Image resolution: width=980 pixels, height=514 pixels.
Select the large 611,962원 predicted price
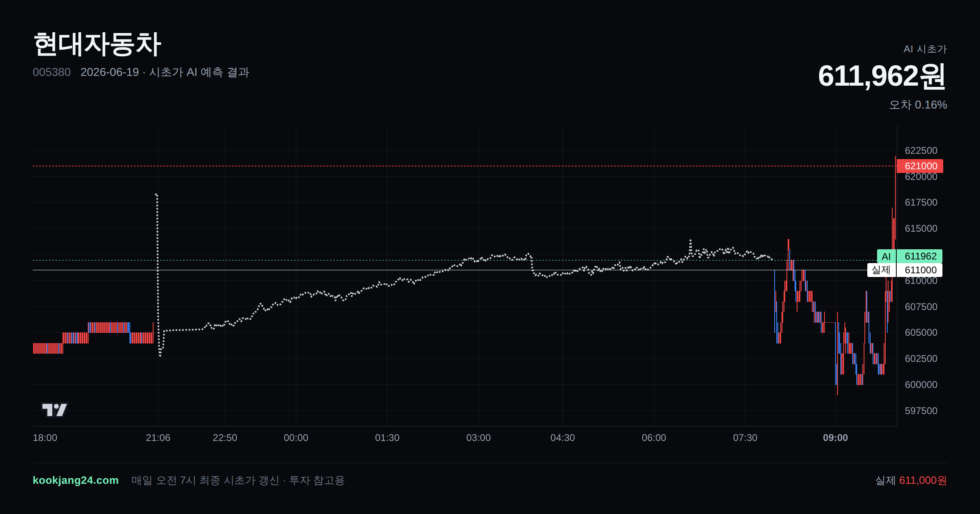point(882,76)
